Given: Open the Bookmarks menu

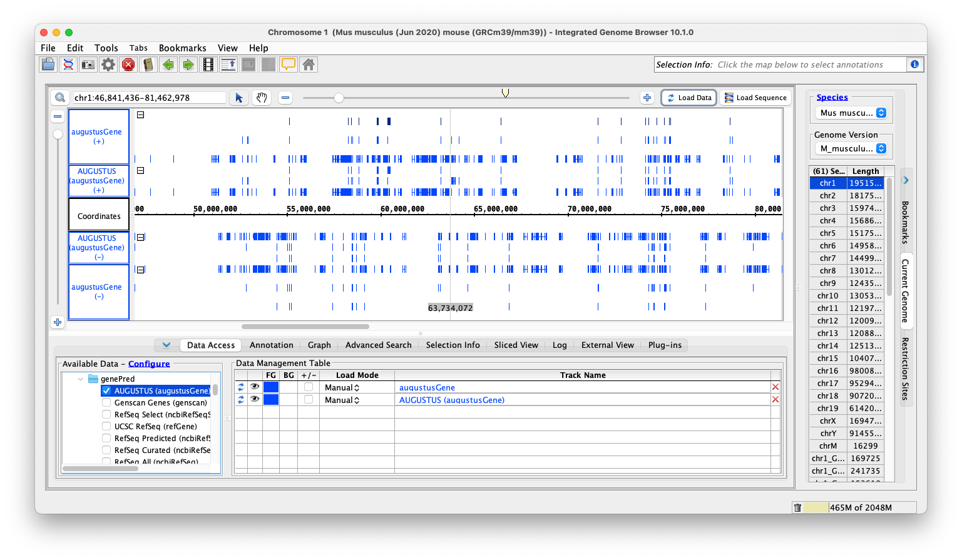Looking at the screenshot, I should click(x=182, y=48).
